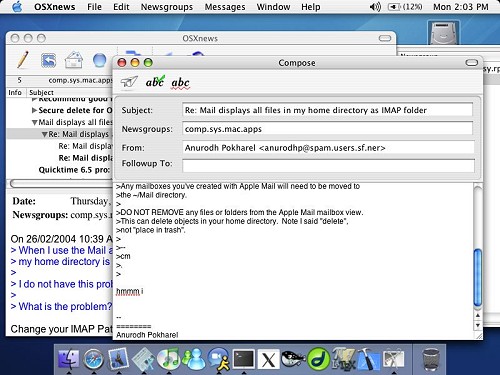Click the Subject column header
Screen dimensions: 500x375
[x=70, y=92]
